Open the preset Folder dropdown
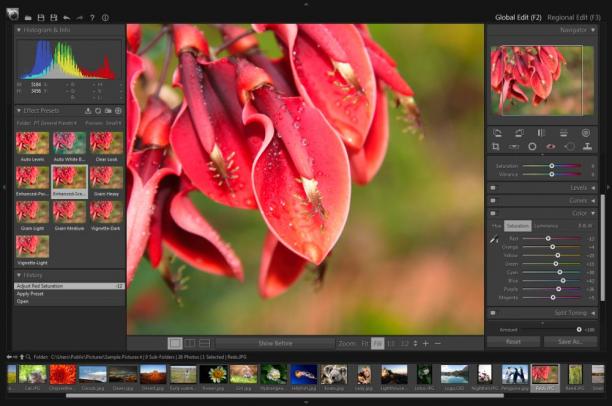612x406 pixels. pyautogui.click(x=47, y=123)
